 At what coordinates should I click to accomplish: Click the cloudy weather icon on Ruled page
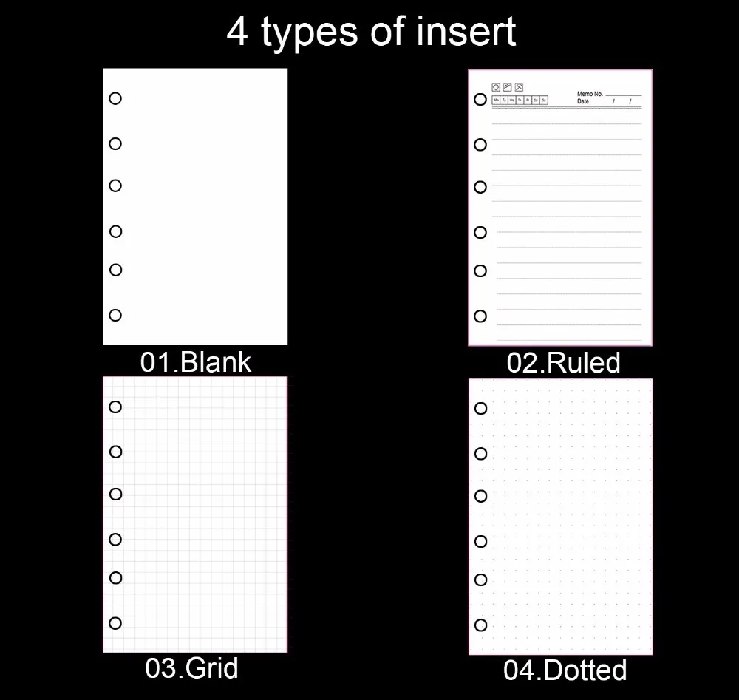click(508, 87)
